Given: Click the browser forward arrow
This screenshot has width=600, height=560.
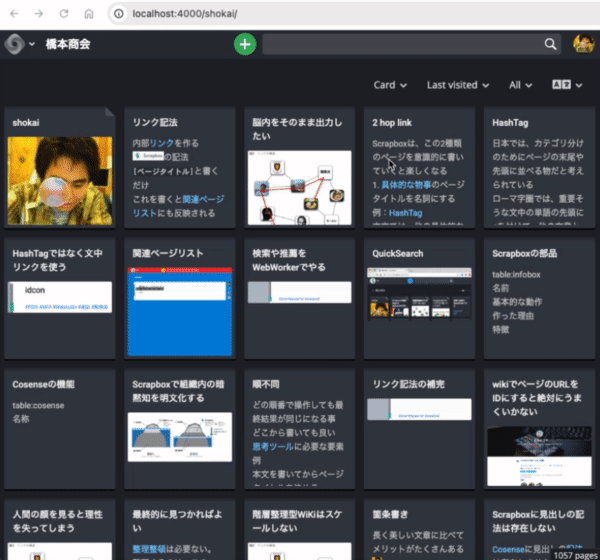Looking at the screenshot, I should pos(39,14).
